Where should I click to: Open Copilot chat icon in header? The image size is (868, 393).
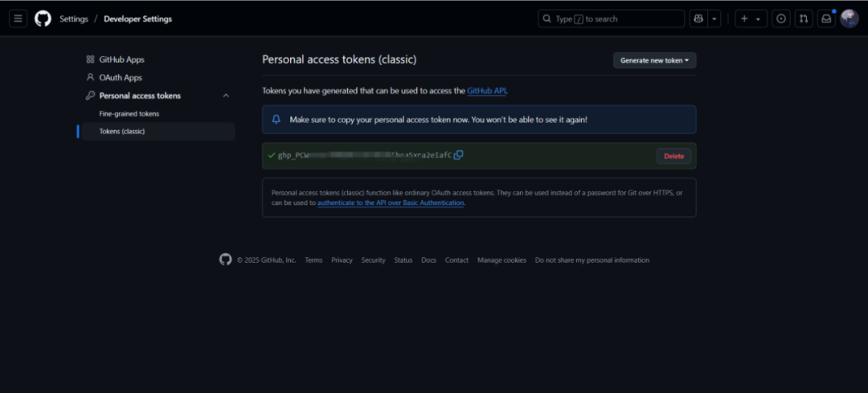click(x=698, y=18)
